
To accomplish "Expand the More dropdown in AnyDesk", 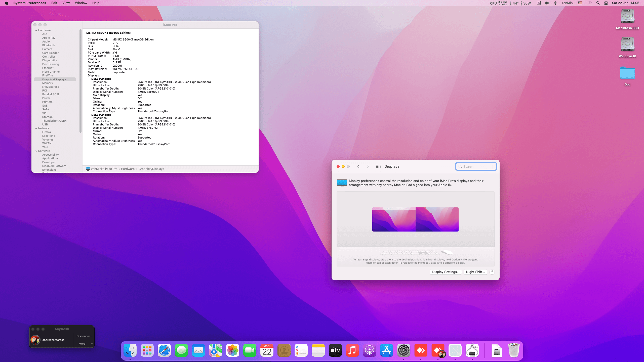I will point(84,344).
